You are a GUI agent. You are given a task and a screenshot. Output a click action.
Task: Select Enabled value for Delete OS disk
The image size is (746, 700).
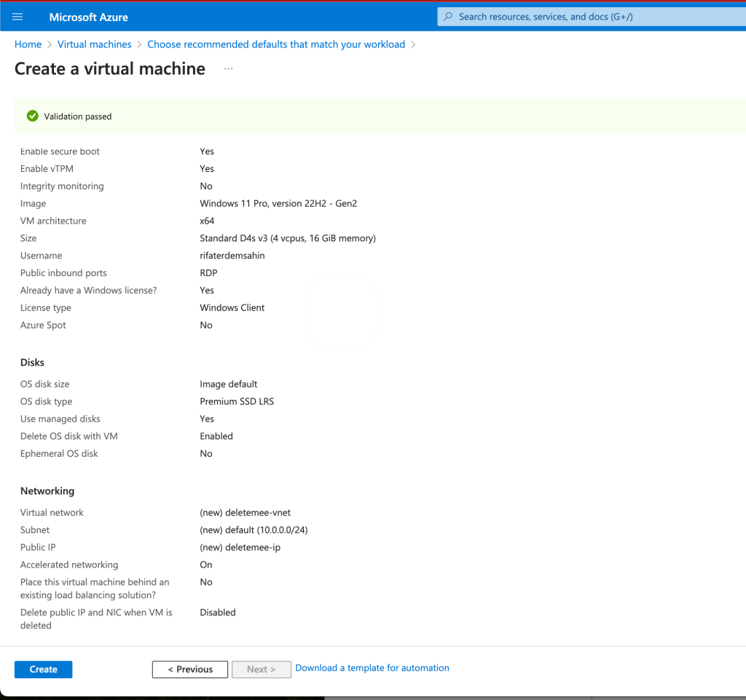coord(216,436)
